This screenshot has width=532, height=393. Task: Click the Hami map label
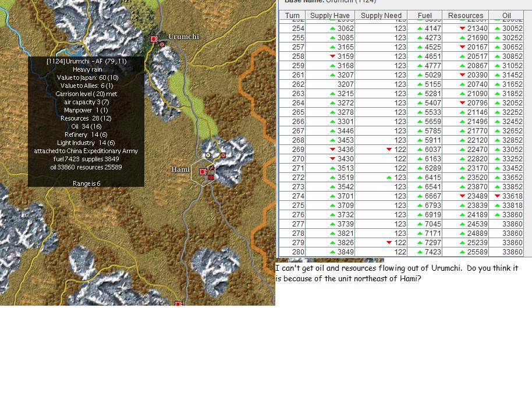click(x=180, y=169)
